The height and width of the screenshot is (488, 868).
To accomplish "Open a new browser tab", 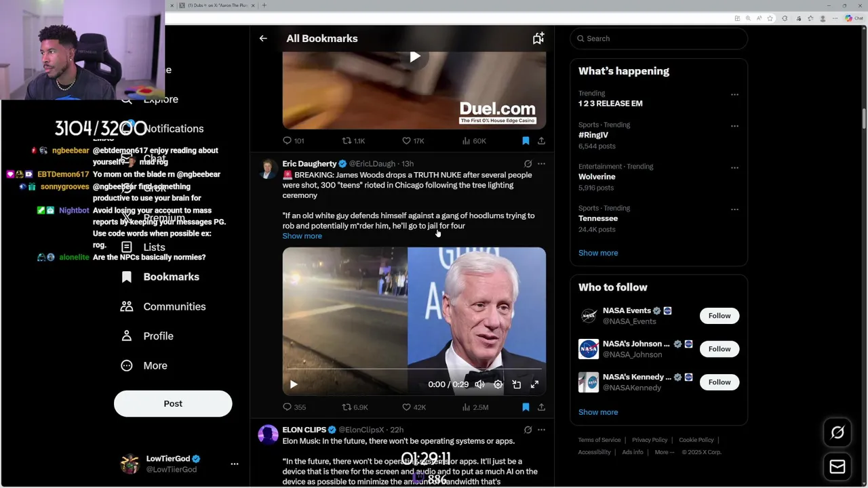I will click(264, 5).
